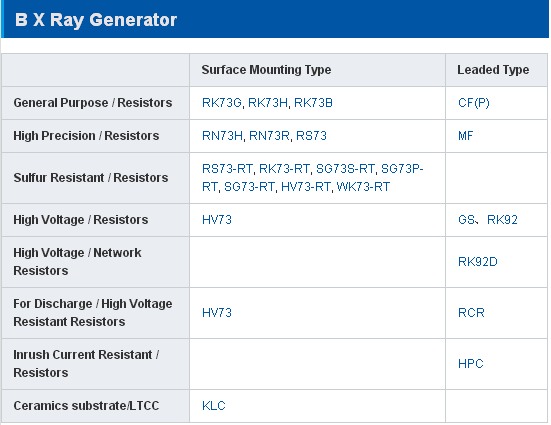Screen dimensions: 551x425
Task: Open the KLC ceramics substrate link
Action: click(x=214, y=406)
